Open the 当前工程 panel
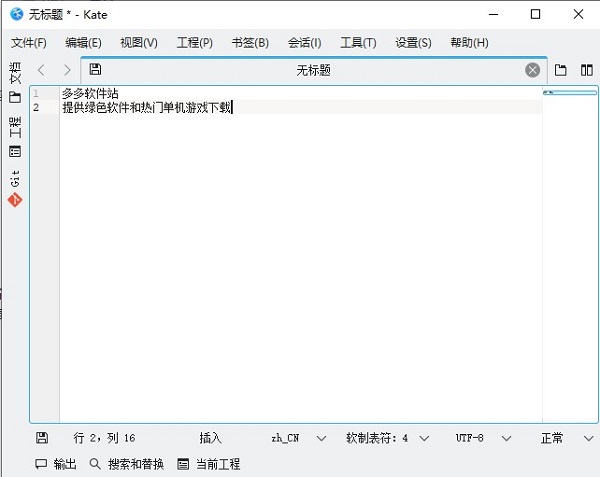Viewport: 600px width, 477px height. (209, 464)
